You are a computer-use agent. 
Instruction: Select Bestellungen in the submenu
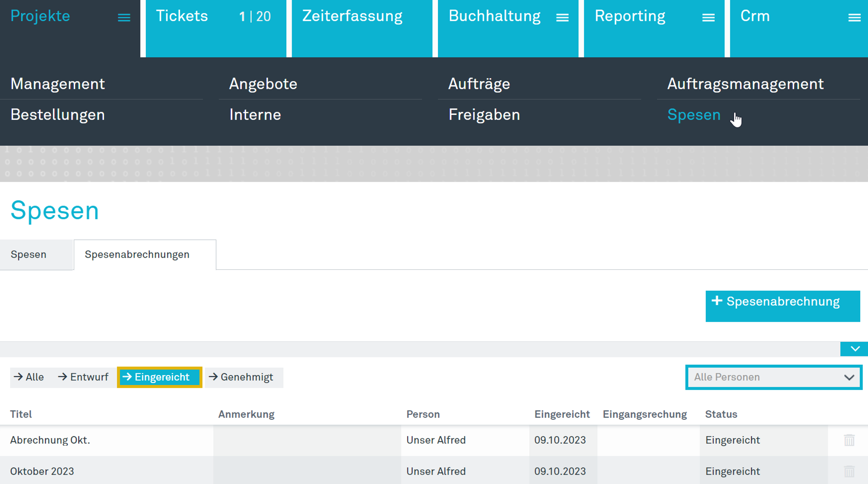pos(58,115)
